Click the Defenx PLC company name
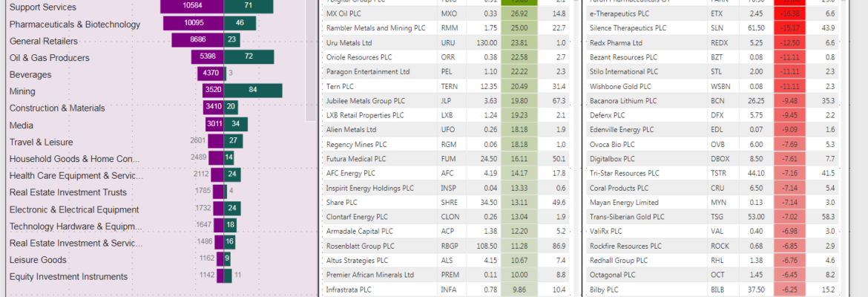 coord(608,115)
